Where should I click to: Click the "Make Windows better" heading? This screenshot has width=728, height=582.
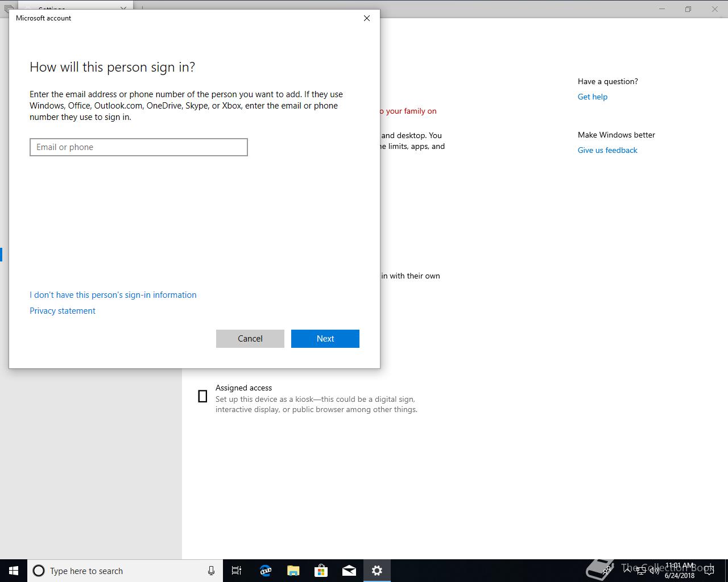[617, 135]
